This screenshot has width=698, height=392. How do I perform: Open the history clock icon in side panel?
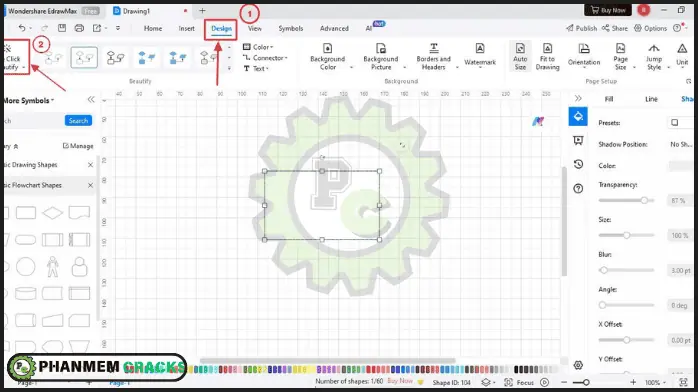click(578, 164)
